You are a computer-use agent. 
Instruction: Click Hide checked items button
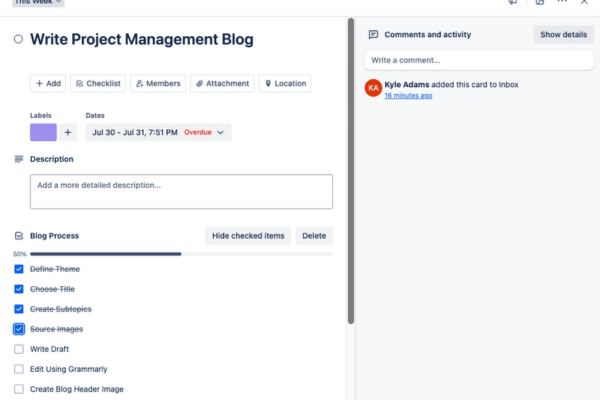(x=248, y=236)
